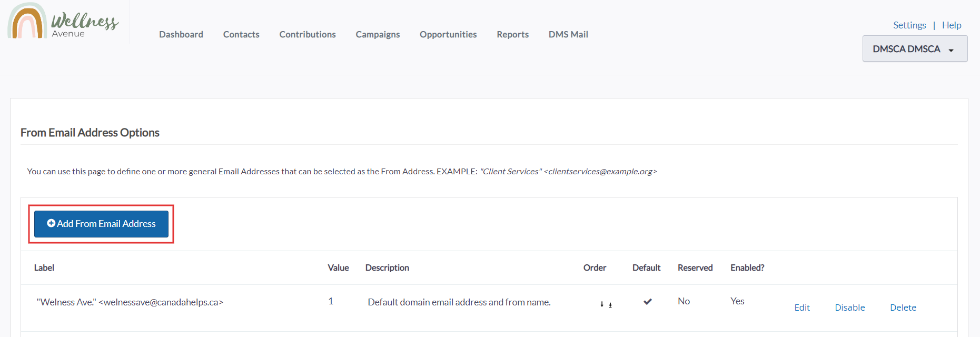Click the Wellness Avenue rainbow logo
This screenshot has width=980, height=337.
click(x=28, y=21)
